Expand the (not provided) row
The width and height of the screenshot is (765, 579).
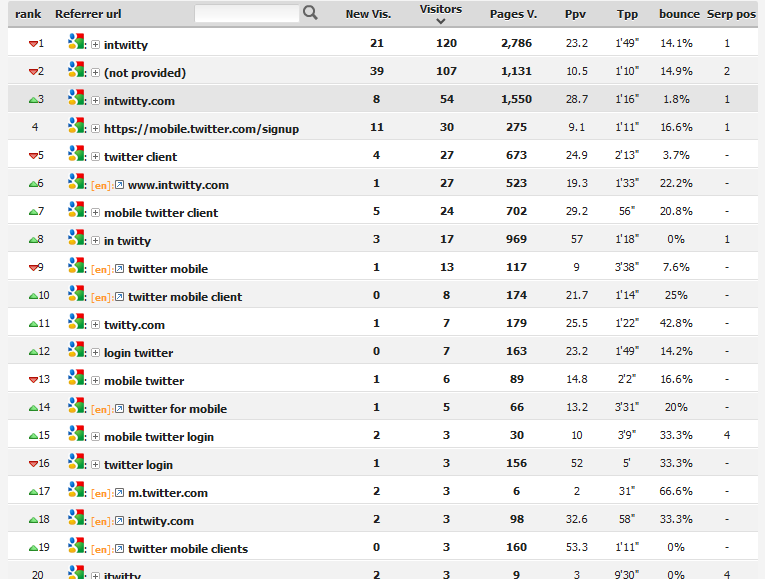tap(96, 73)
